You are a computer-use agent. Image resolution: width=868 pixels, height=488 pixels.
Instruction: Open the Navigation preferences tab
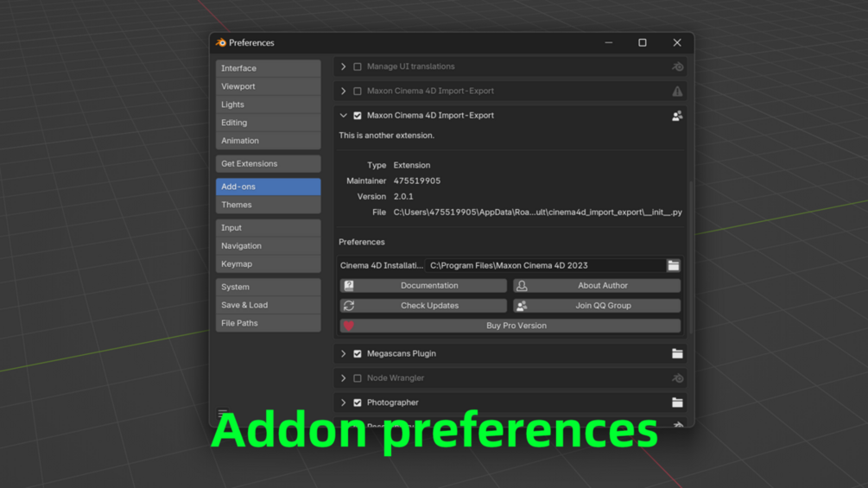point(268,245)
